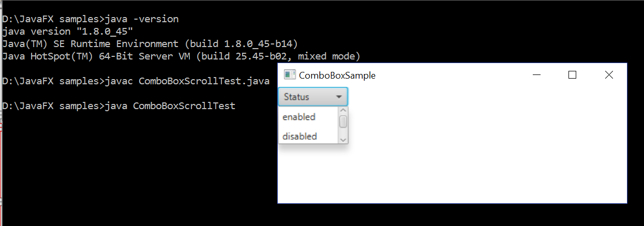Choose the disabled option in list
Screen dimensions: 644x226
click(x=300, y=136)
